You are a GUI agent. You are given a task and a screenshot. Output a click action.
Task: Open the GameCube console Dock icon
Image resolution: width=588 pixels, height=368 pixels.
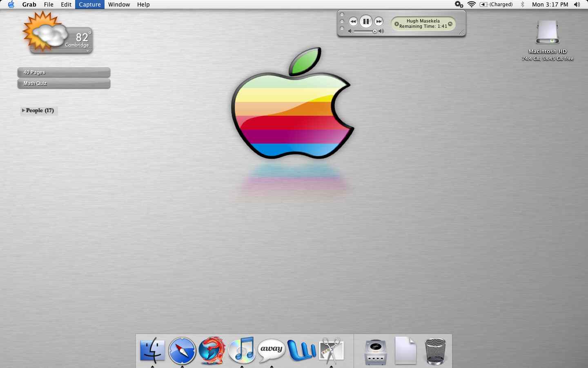click(376, 352)
